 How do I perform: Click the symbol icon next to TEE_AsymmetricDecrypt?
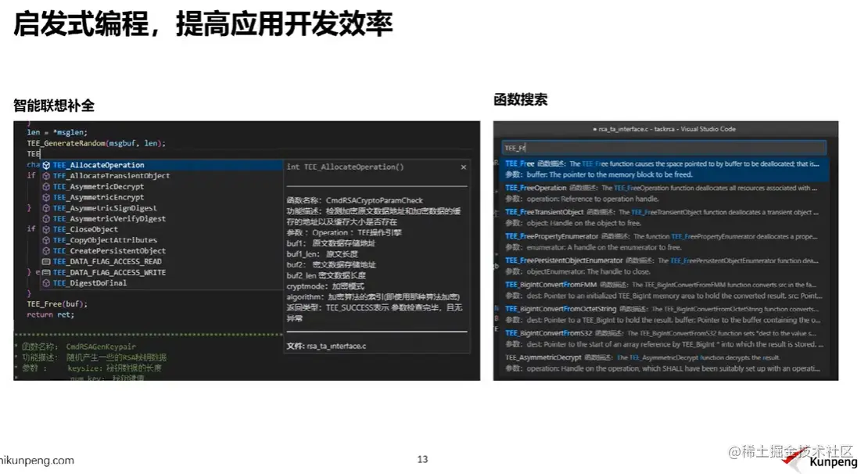tap(45, 187)
